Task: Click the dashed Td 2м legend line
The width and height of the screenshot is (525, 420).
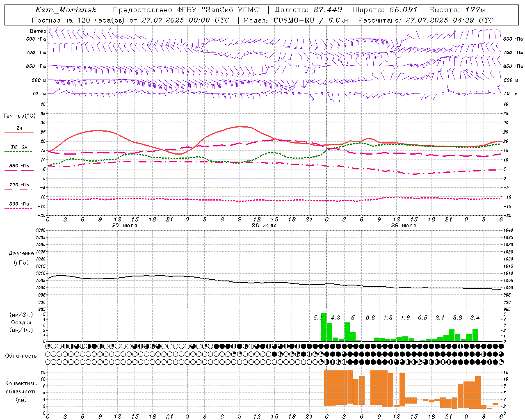Action: 18,151
